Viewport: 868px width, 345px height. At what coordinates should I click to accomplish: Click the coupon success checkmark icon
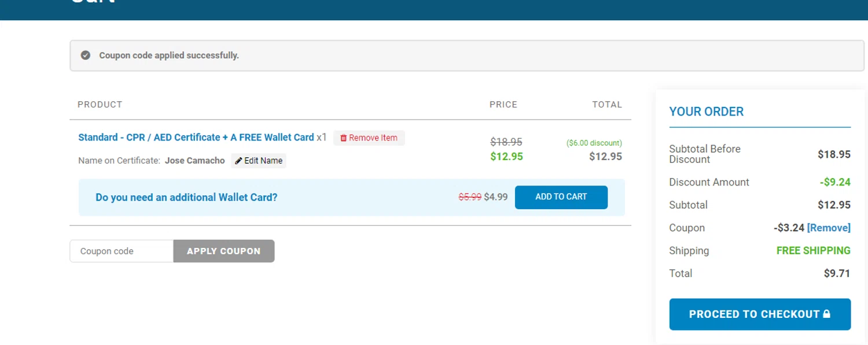tap(86, 55)
